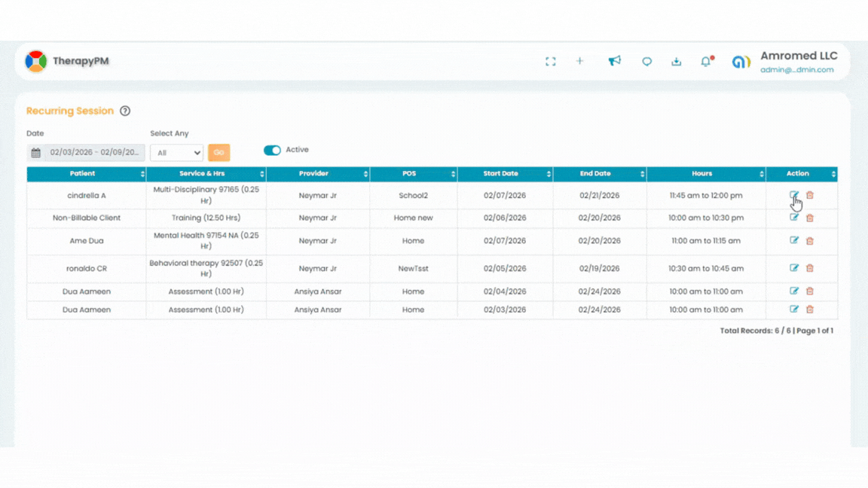Delete ronaldo CR recurring session

pos(810,268)
